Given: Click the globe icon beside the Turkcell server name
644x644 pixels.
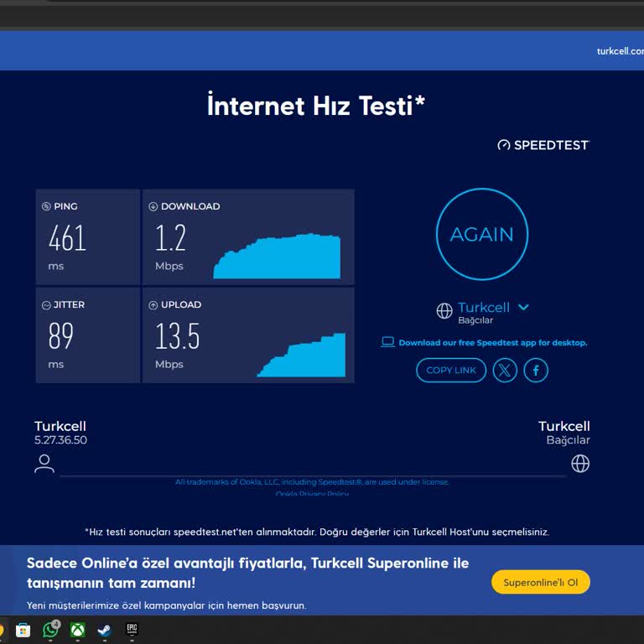Looking at the screenshot, I should coord(444,311).
